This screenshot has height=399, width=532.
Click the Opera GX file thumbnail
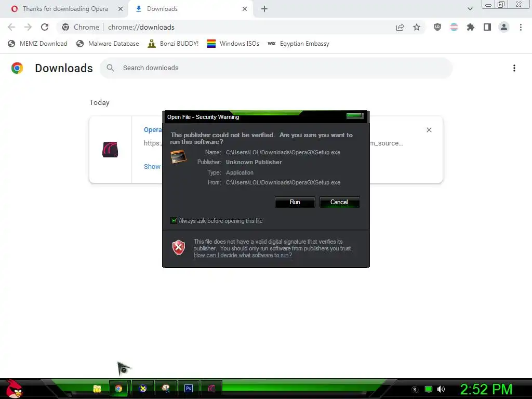110,150
